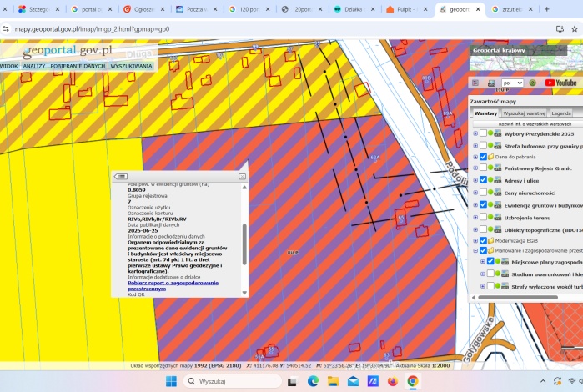Viewport: 583px width, 392px height.
Task: Switch to the Pulpit browser tab
Action: [407, 9]
